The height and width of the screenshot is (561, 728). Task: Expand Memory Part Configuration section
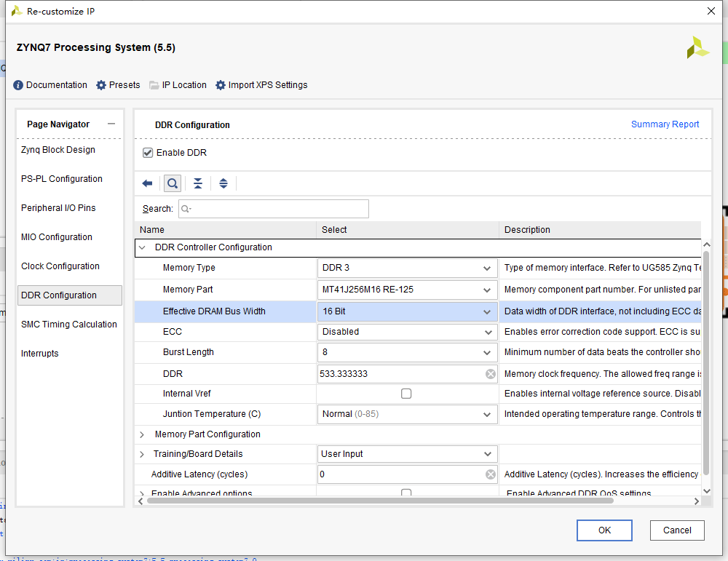(x=142, y=434)
